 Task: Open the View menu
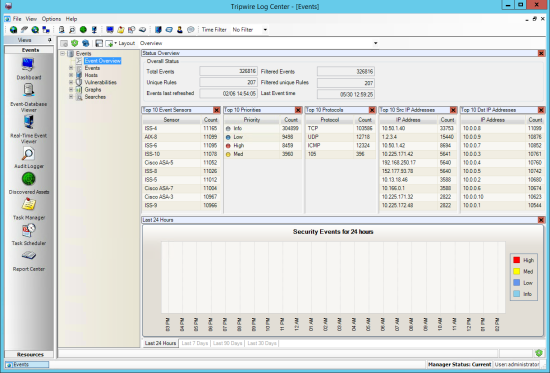point(31,19)
